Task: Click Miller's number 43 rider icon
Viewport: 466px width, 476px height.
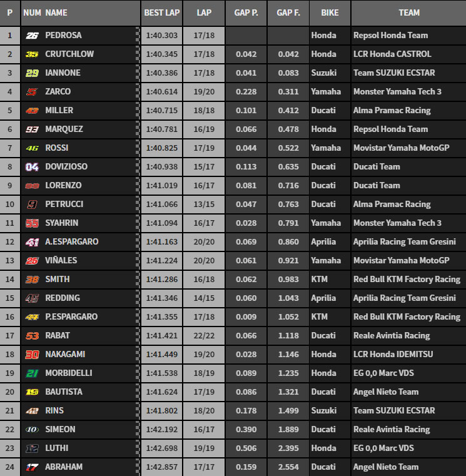Action: tap(32, 111)
